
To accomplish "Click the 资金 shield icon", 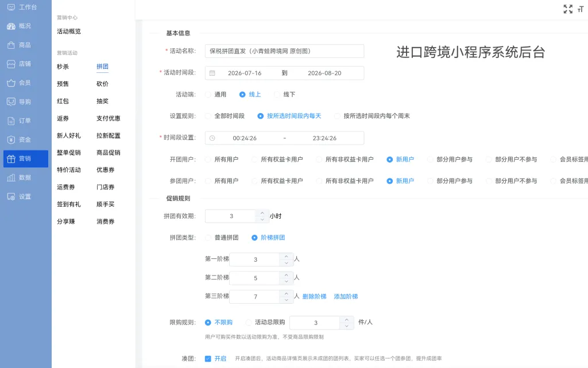I will 11,140.
